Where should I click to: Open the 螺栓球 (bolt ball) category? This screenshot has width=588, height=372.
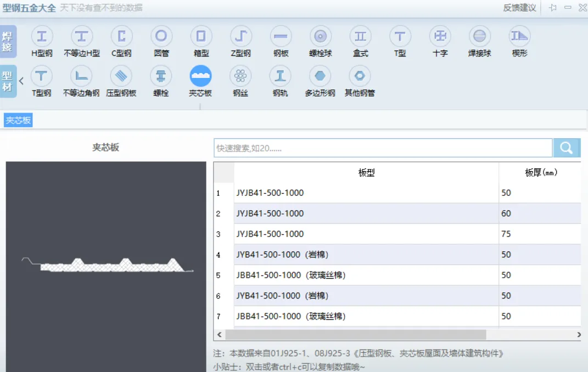[x=321, y=38]
